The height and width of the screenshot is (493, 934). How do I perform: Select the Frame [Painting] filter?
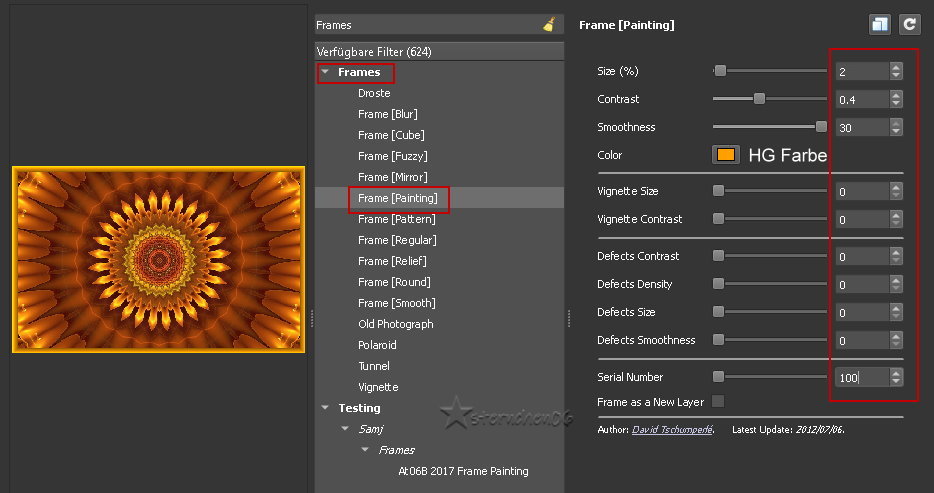click(398, 198)
